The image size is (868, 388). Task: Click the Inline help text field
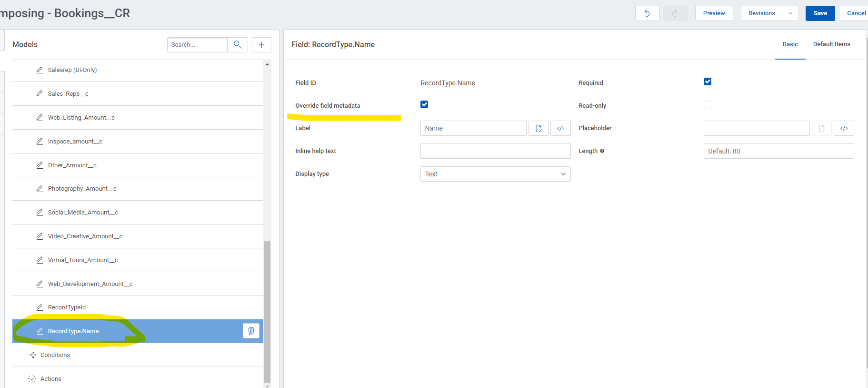(x=495, y=151)
